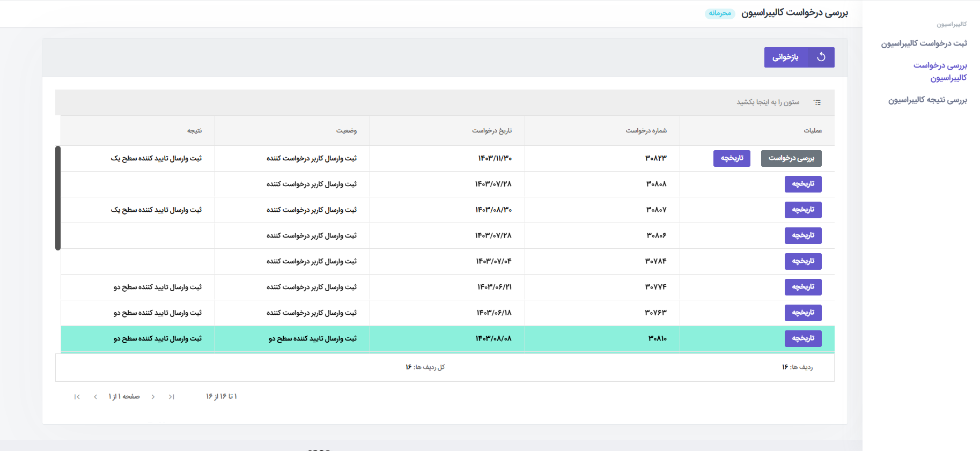
Task: Click the right arrow-with-bar pagination icon
Action: coord(172,397)
